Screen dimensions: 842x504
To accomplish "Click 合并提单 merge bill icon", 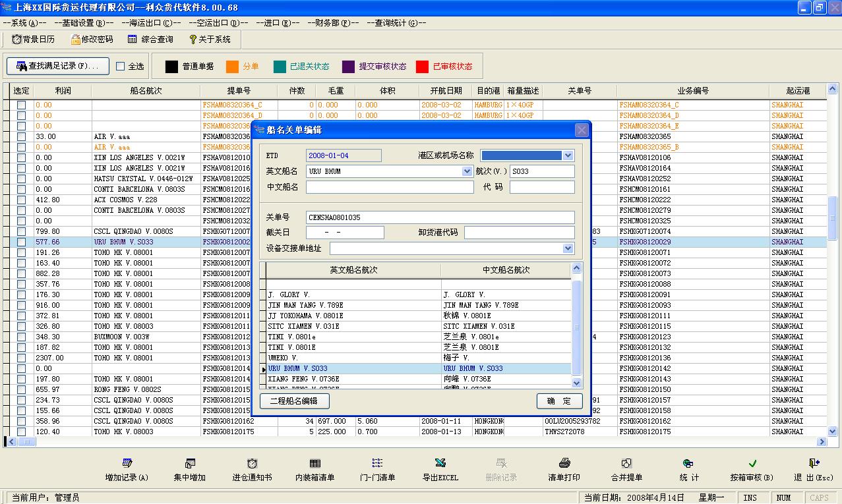I will 627,463.
